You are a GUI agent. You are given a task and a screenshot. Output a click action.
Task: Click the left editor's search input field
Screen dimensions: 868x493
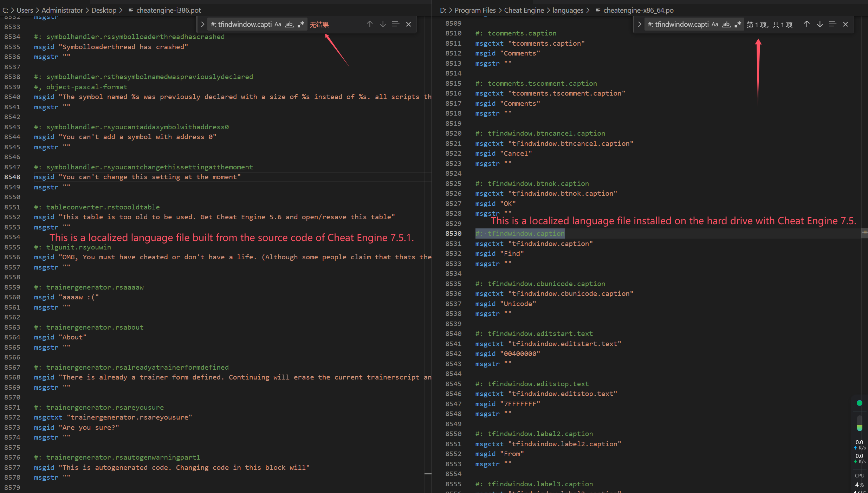241,24
